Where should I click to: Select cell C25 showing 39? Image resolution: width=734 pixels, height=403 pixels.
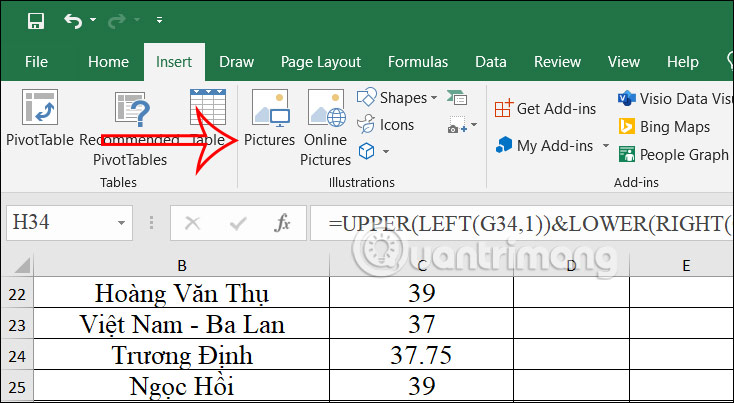pos(422,386)
